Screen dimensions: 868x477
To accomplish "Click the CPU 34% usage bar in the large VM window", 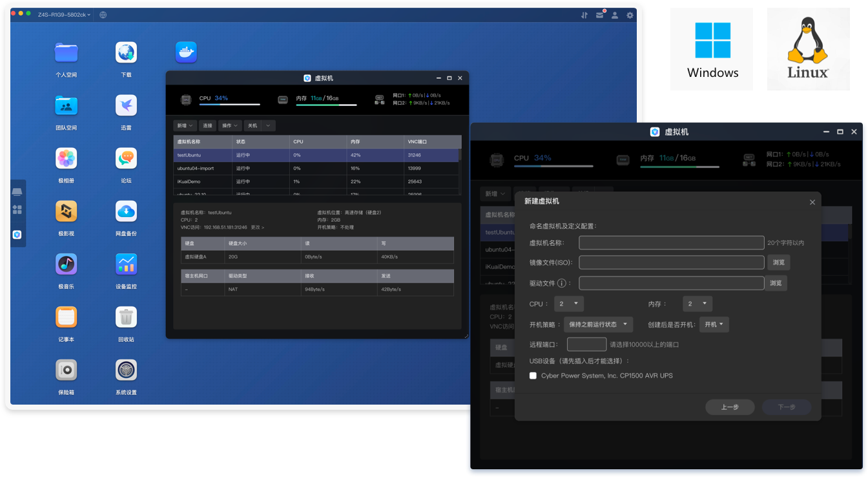I will (553, 166).
